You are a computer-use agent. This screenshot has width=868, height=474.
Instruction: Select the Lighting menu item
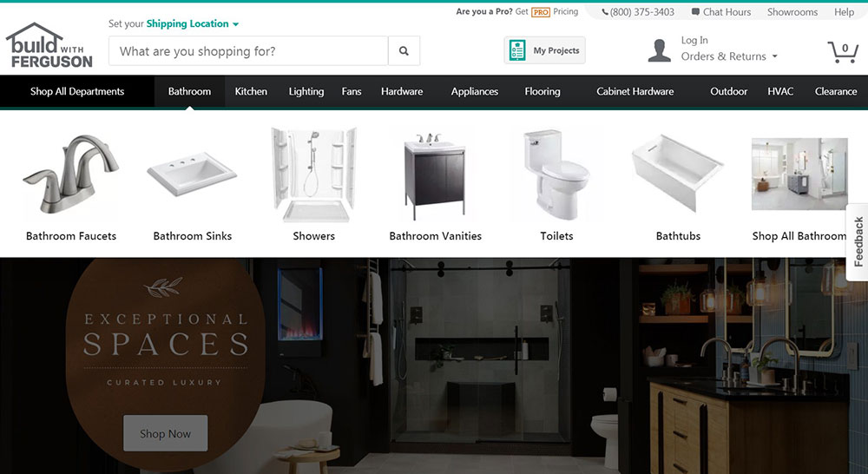(x=306, y=91)
